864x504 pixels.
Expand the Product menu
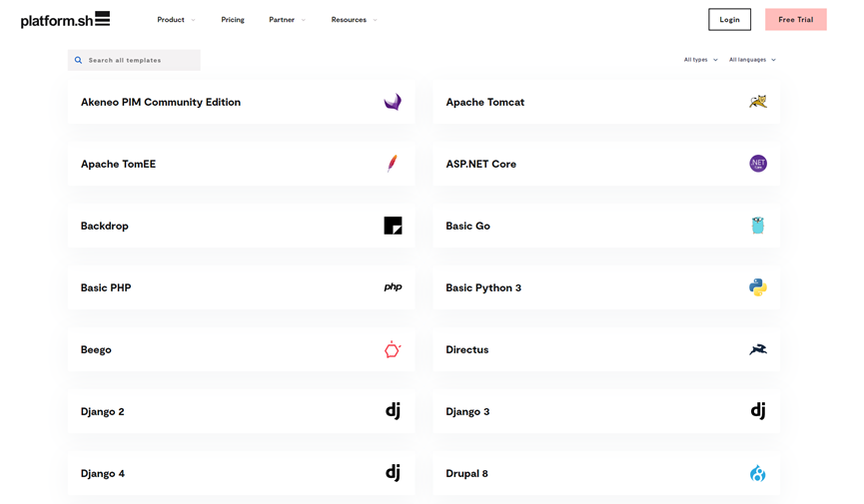tap(176, 20)
